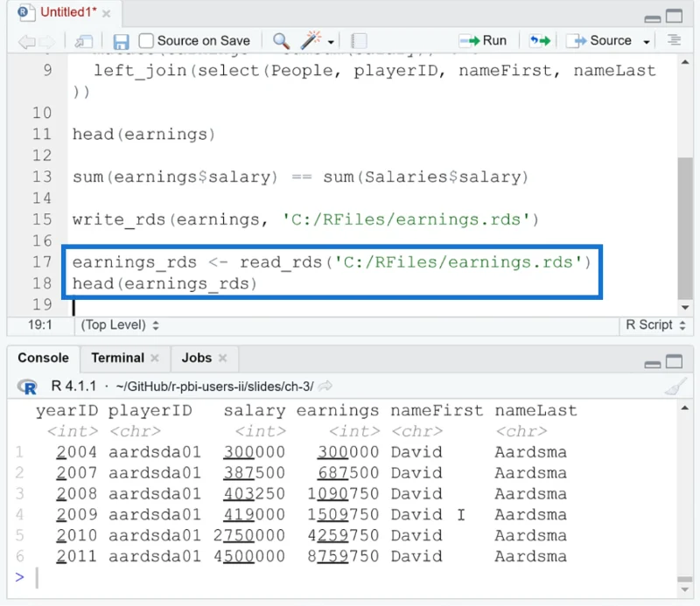Click line number 16 in gutter
Viewport: 700px width, 606px height.
point(42,241)
